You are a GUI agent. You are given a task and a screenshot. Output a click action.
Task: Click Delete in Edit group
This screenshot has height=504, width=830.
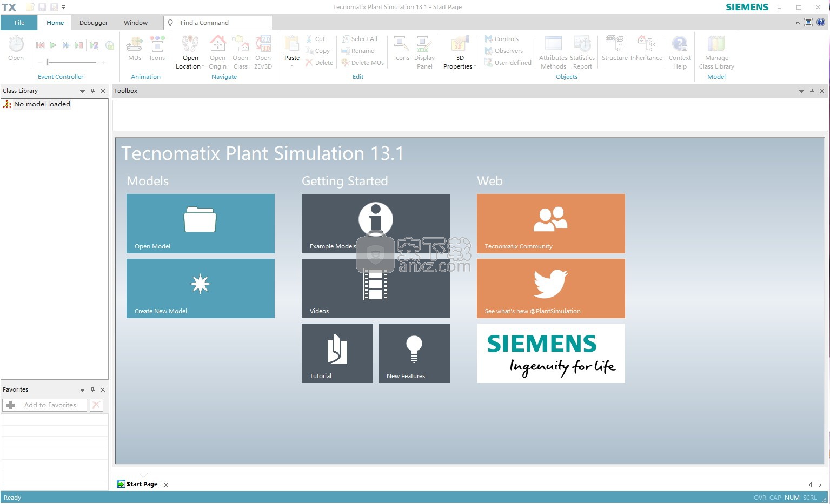(319, 63)
